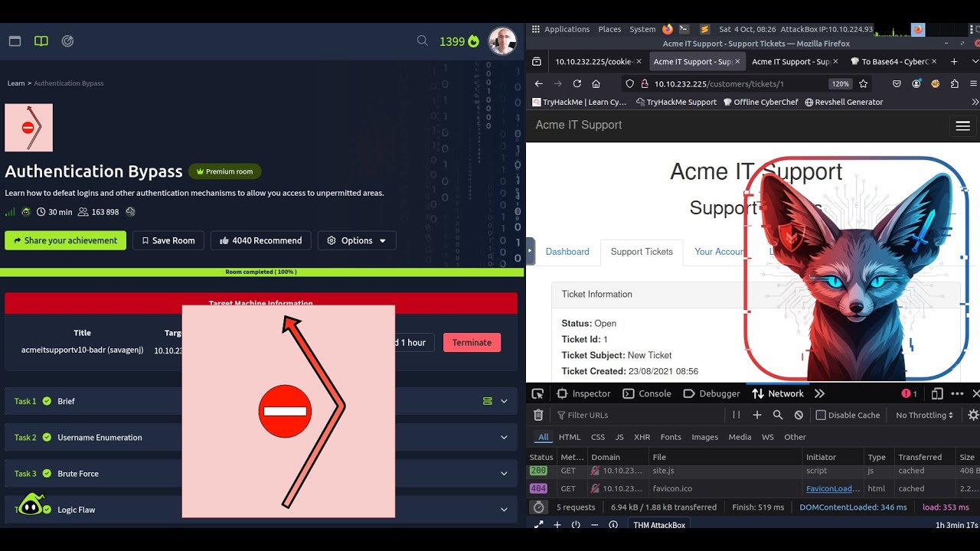Toggle the Acme IT Support navbar hamburger
980x551 pixels.
(963, 126)
